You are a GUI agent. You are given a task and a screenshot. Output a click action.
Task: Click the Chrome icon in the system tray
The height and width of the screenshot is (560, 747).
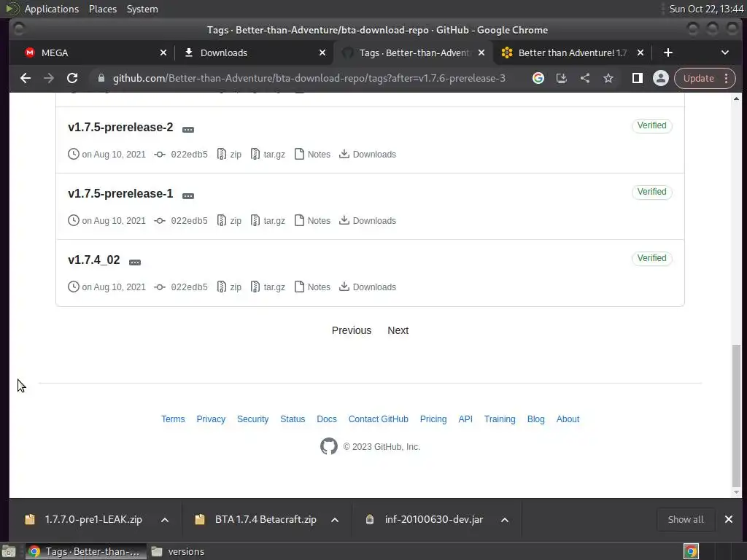point(691,551)
